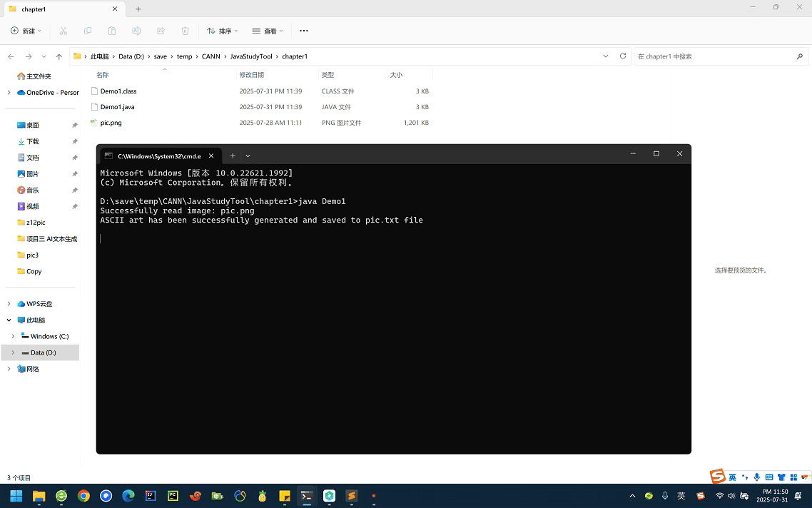
Task: Expand Data (D:) drive node
Action: coord(13,352)
